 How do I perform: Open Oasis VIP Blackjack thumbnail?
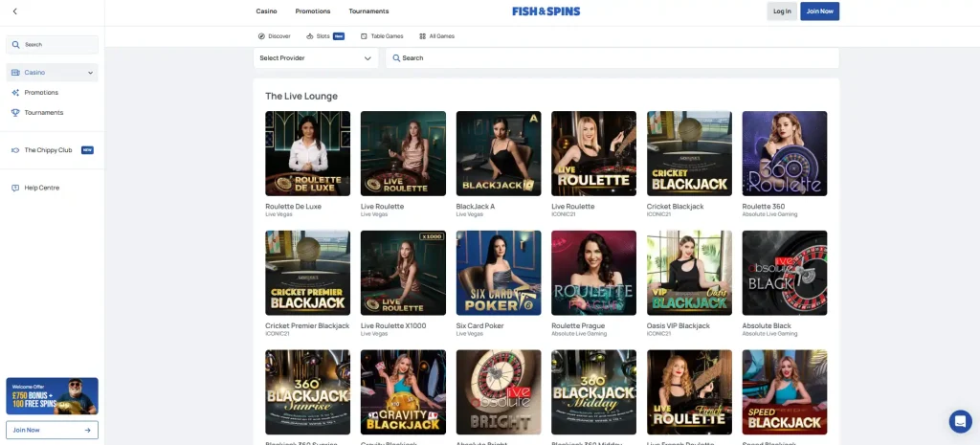tap(689, 273)
